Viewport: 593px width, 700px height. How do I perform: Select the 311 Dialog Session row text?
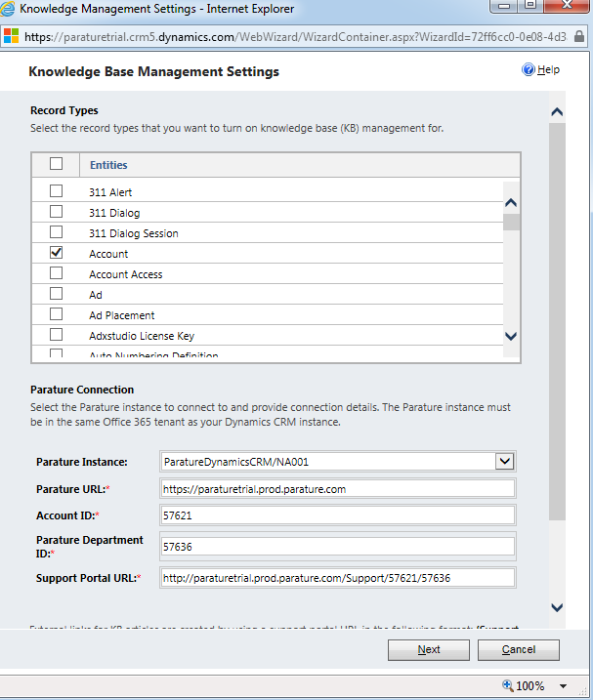(134, 233)
